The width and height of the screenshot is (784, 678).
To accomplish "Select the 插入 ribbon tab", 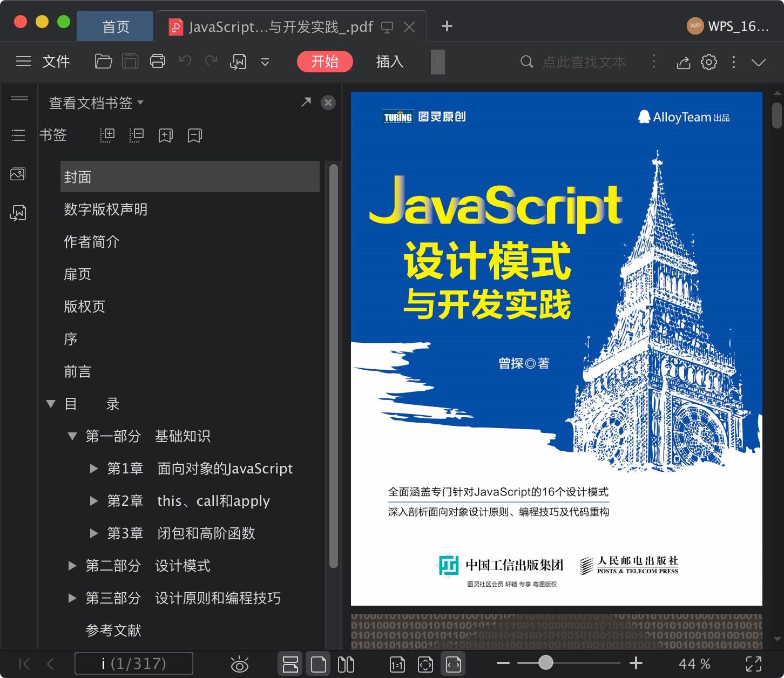I will pos(390,62).
